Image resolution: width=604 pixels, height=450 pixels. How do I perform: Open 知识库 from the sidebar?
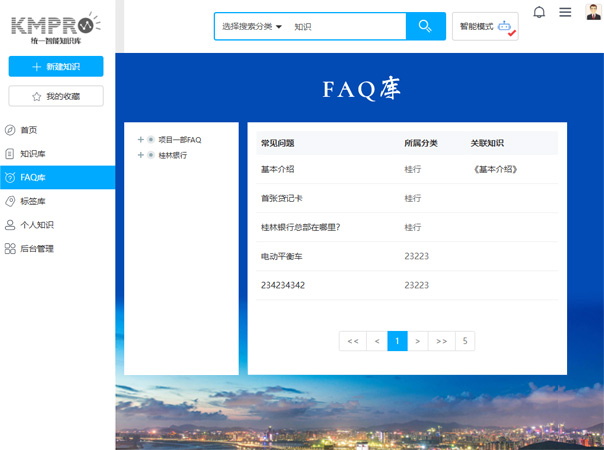point(32,154)
